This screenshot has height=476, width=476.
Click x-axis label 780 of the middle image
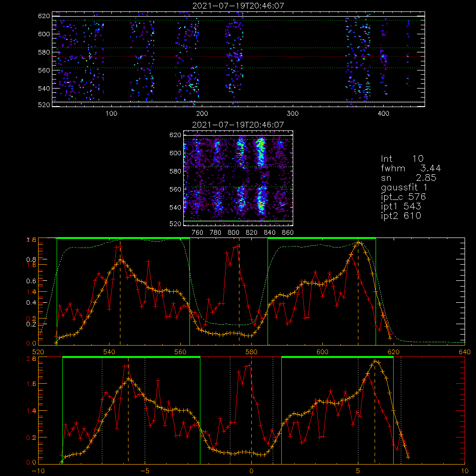pos(216,233)
